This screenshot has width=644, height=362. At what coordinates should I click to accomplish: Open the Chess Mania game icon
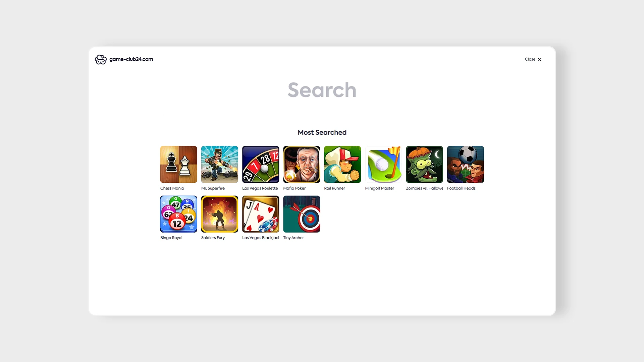pos(178,164)
